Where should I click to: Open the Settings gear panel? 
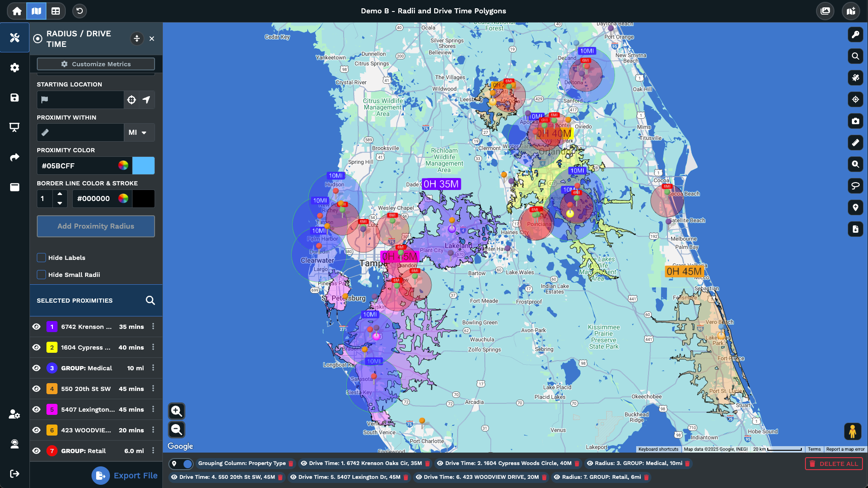[x=14, y=68]
